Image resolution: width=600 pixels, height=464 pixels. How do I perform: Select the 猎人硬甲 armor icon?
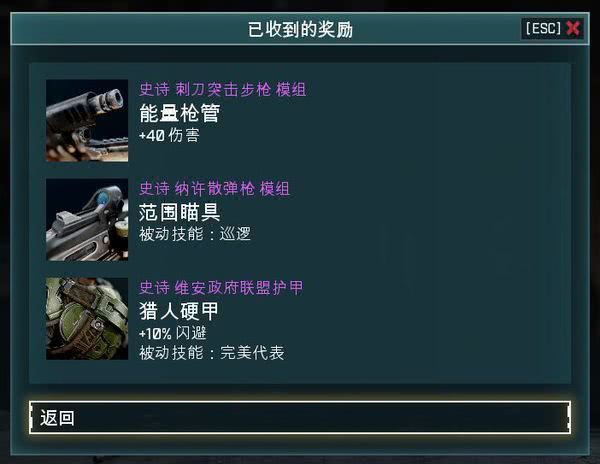[x=87, y=319]
